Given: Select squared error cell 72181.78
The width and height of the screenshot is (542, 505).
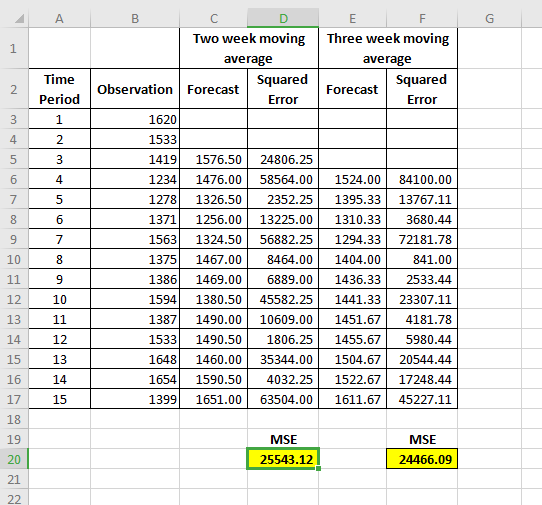Looking at the screenshot, I should pos(422,239).
